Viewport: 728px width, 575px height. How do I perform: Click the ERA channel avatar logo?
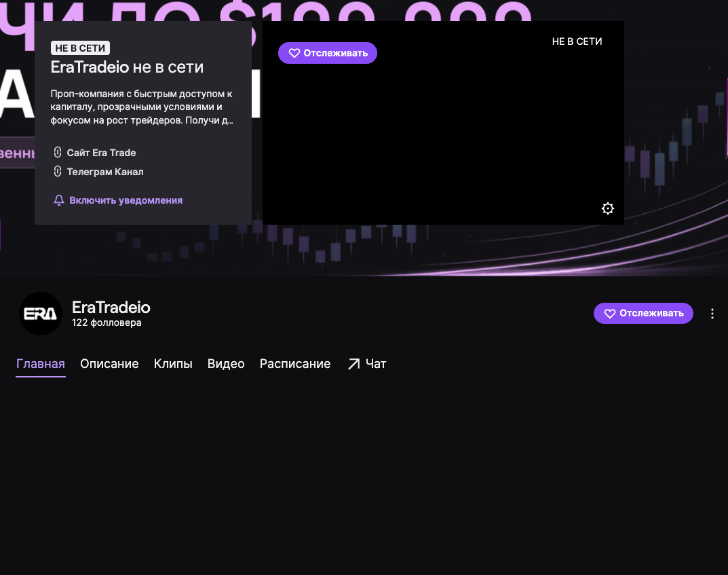coord(41,314)
